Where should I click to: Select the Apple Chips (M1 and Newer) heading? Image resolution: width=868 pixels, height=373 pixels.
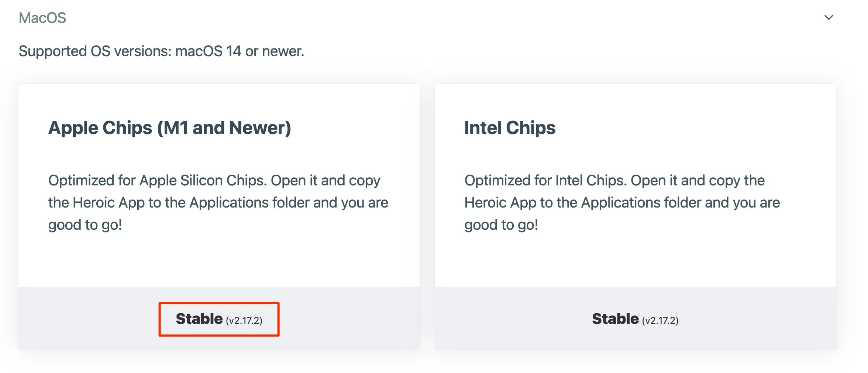pos(170,128)
